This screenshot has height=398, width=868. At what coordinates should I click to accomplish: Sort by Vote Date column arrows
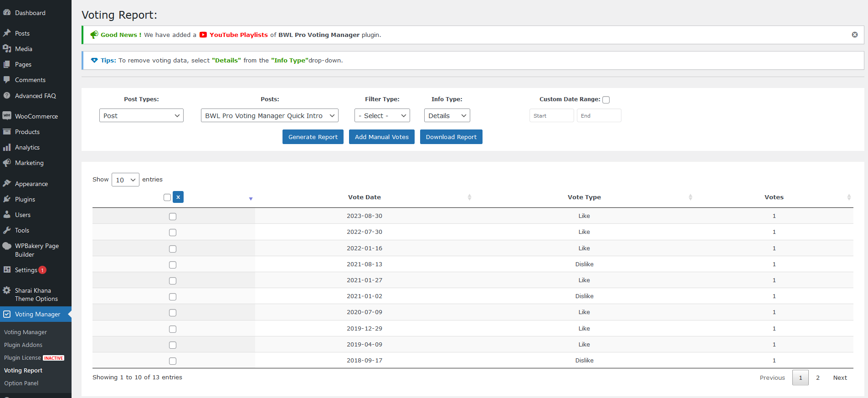[x=469, y=197]
